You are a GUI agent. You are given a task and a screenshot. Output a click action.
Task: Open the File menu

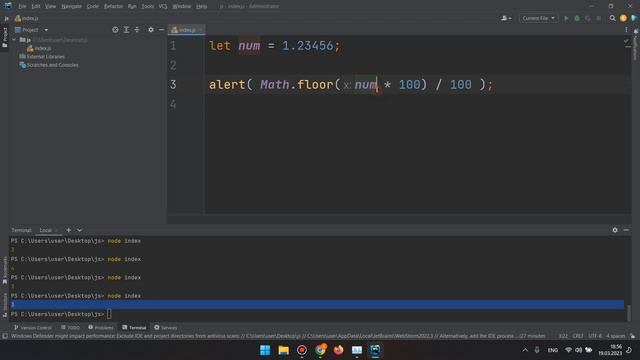22,7
